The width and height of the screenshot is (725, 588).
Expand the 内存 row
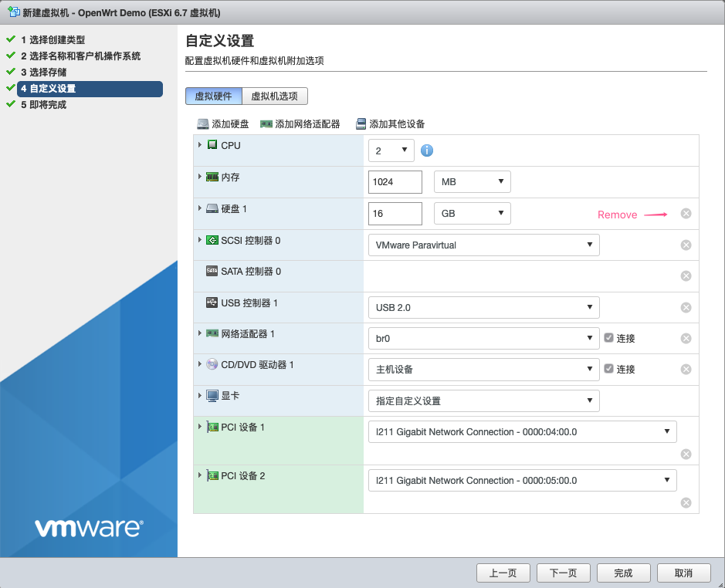[200, 177]
